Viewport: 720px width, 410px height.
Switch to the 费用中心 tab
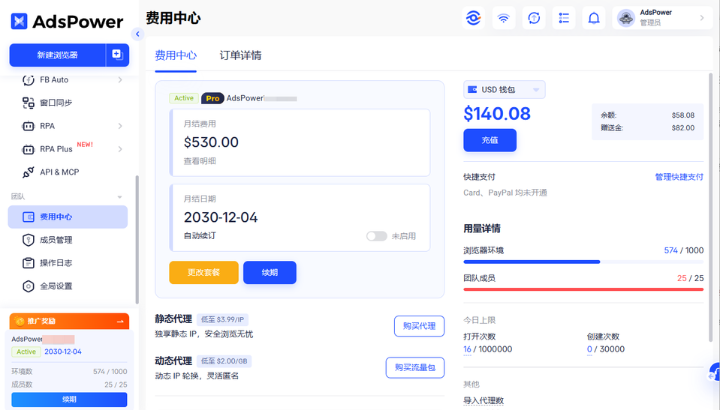point(175,56)
